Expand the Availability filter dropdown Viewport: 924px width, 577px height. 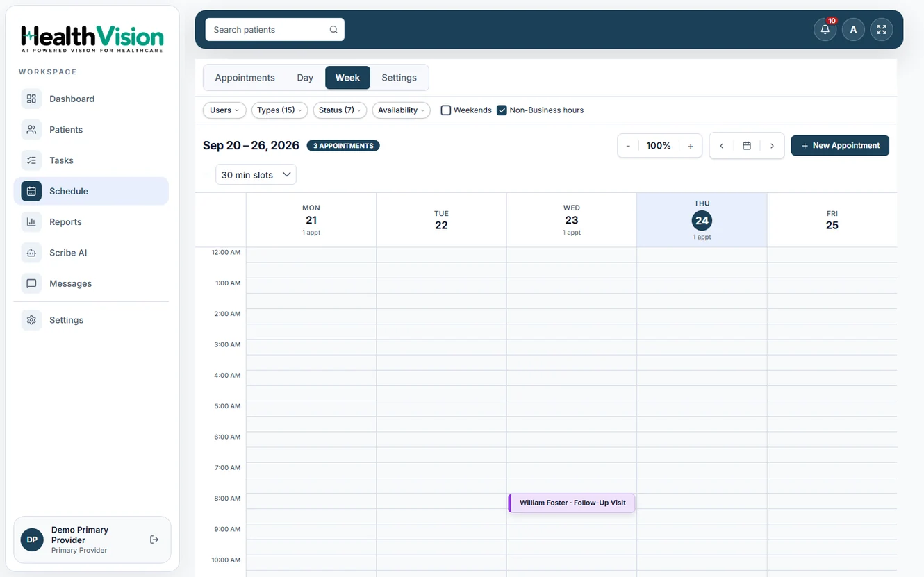click(401, 110)
